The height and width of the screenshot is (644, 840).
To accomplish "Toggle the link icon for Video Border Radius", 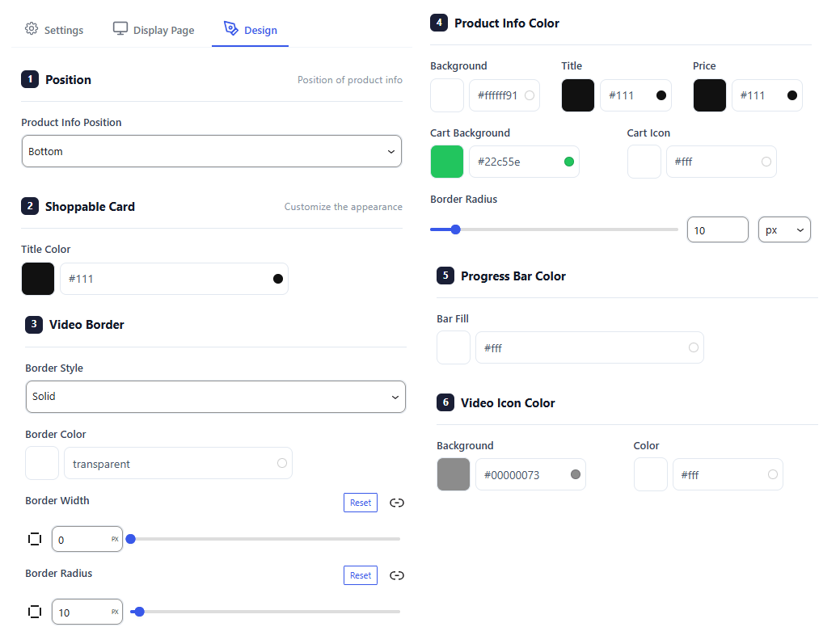I will coord(397,575).
